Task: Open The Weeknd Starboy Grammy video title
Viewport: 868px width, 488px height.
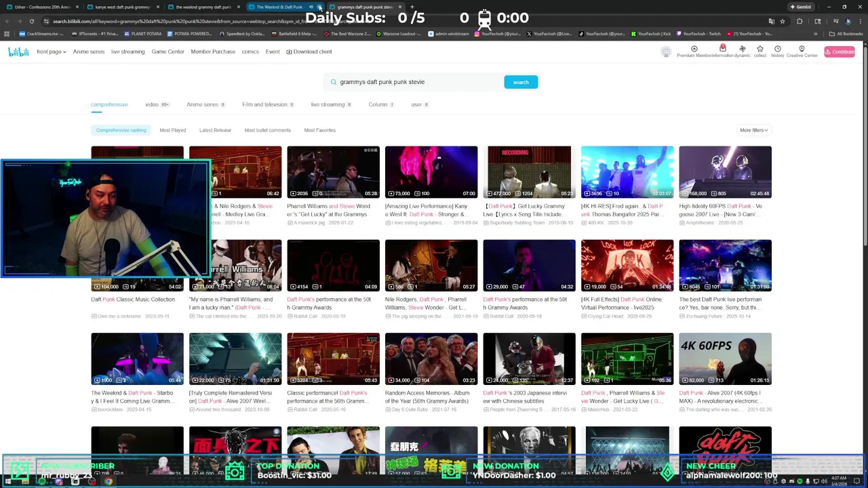Action: [133, 397]
